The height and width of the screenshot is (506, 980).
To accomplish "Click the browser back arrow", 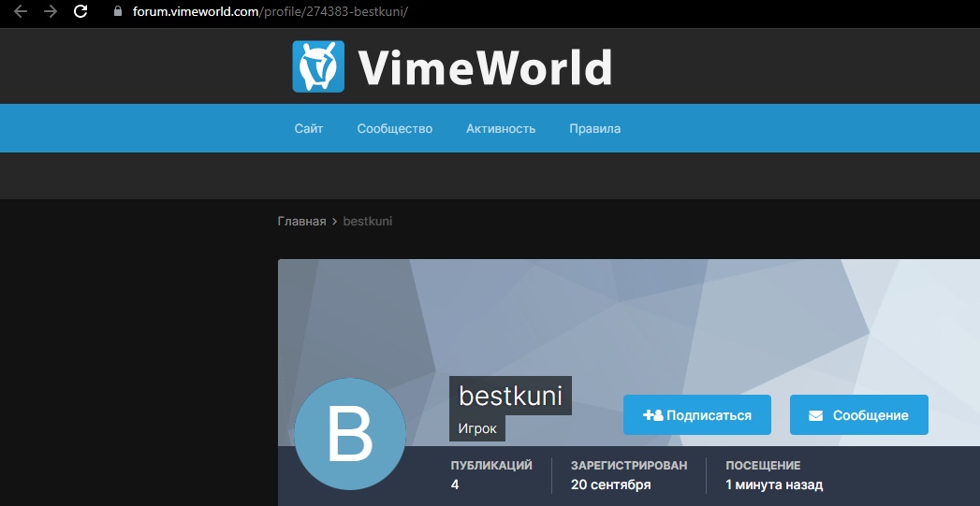I will coord(21,12).
